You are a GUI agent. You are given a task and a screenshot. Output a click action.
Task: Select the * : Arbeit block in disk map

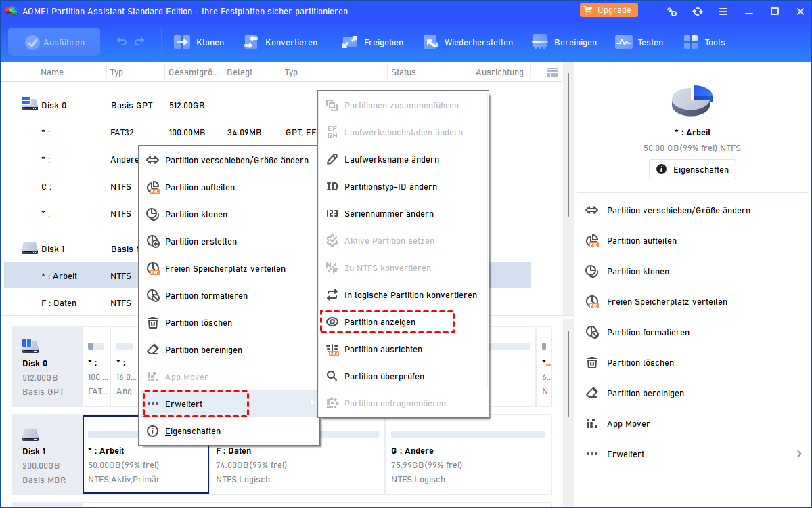tap(145, 454)
